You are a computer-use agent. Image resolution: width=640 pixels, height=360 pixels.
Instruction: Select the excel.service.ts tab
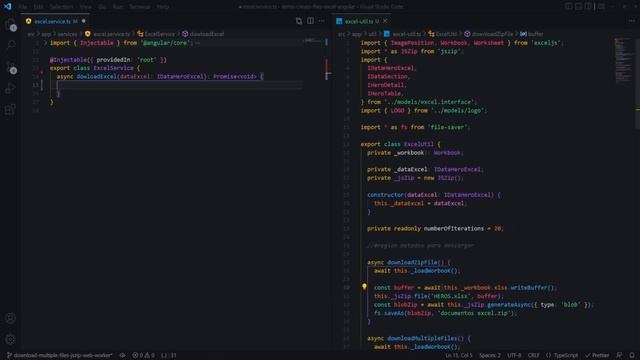[56, 21]
